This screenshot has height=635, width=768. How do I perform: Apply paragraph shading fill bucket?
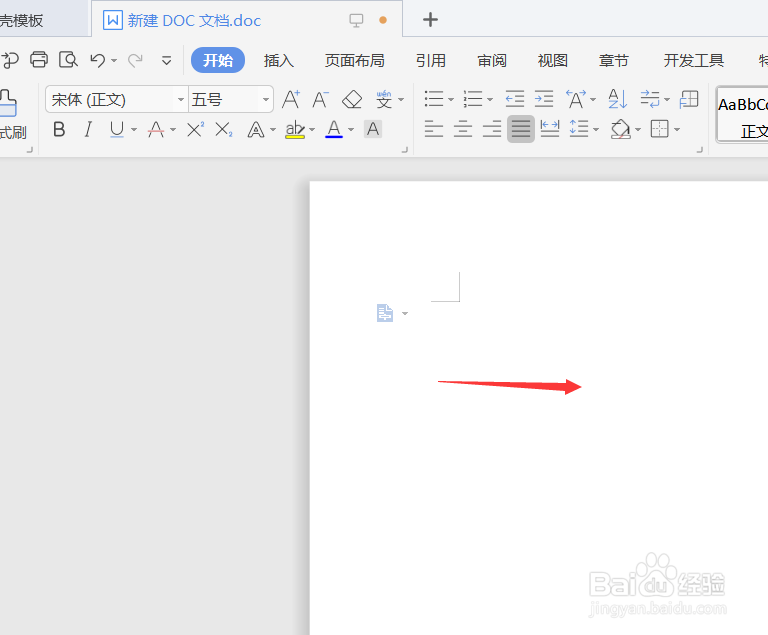click(621, 129)
